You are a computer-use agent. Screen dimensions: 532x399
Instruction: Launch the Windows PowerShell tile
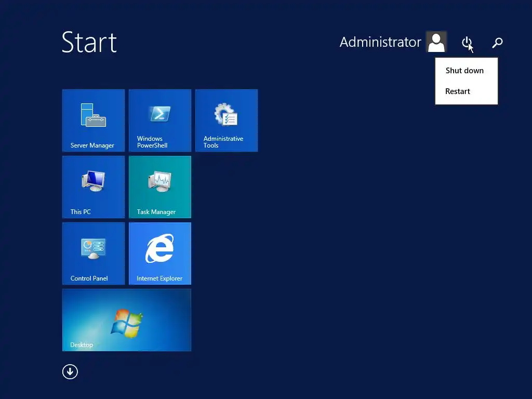160,121
